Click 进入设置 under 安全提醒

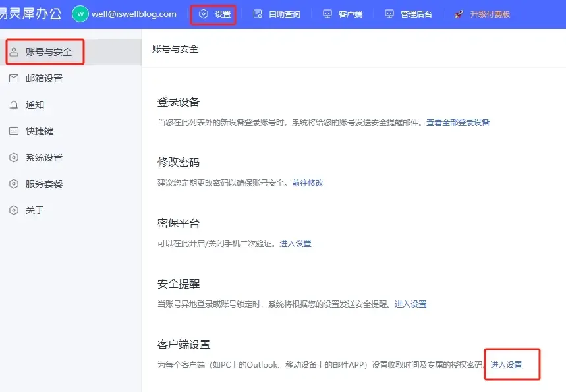coord(410,304)
